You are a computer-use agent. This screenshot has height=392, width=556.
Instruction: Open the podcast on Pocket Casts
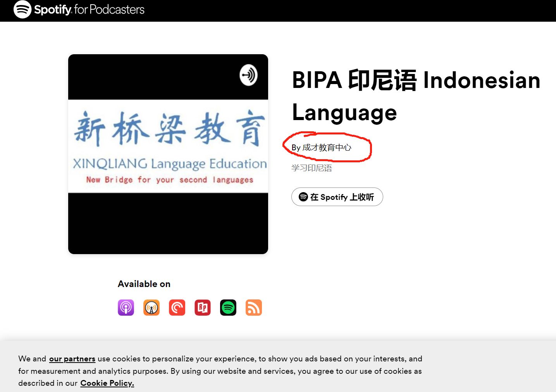click(177, 308)
